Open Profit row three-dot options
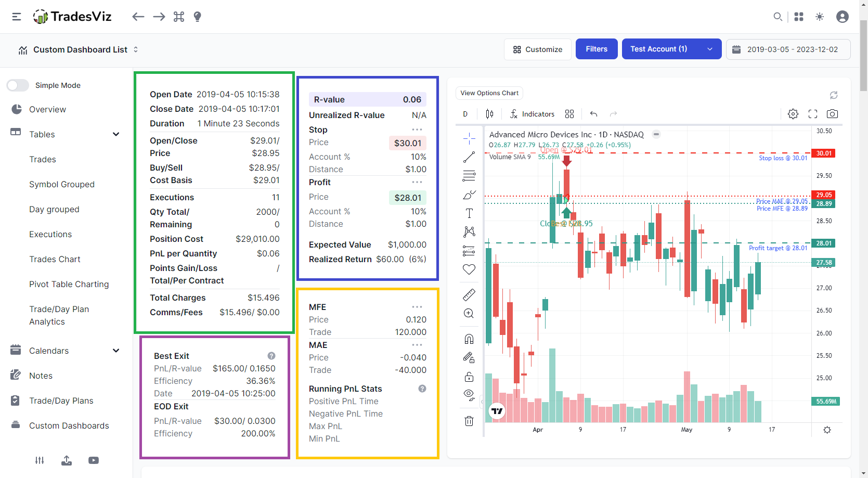Image resolution: width=868 pixels, height=478 pixels. tap(417, 182)
